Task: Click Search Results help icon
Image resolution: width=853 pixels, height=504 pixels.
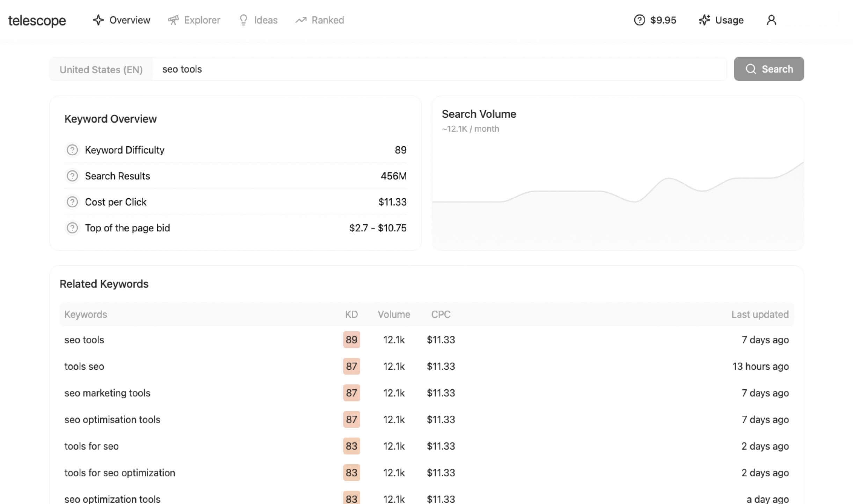Action: (72, 176)
